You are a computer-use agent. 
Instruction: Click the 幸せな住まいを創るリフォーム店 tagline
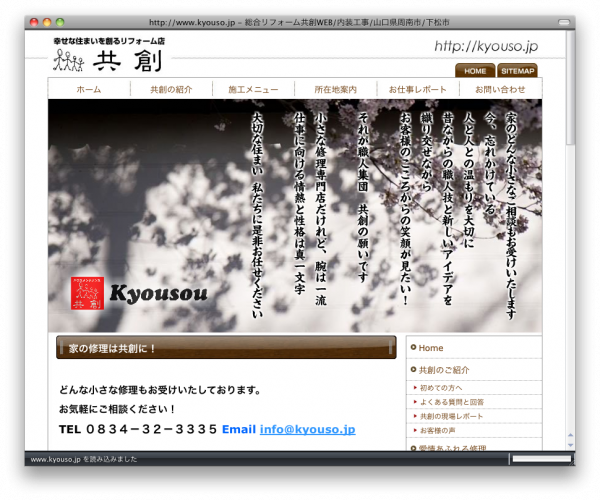click(109, 41)
